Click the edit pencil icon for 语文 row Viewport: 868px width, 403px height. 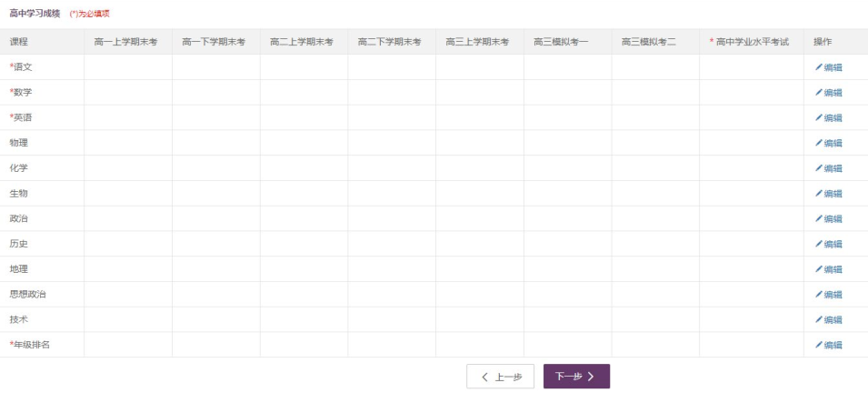[x=818, y=67]
